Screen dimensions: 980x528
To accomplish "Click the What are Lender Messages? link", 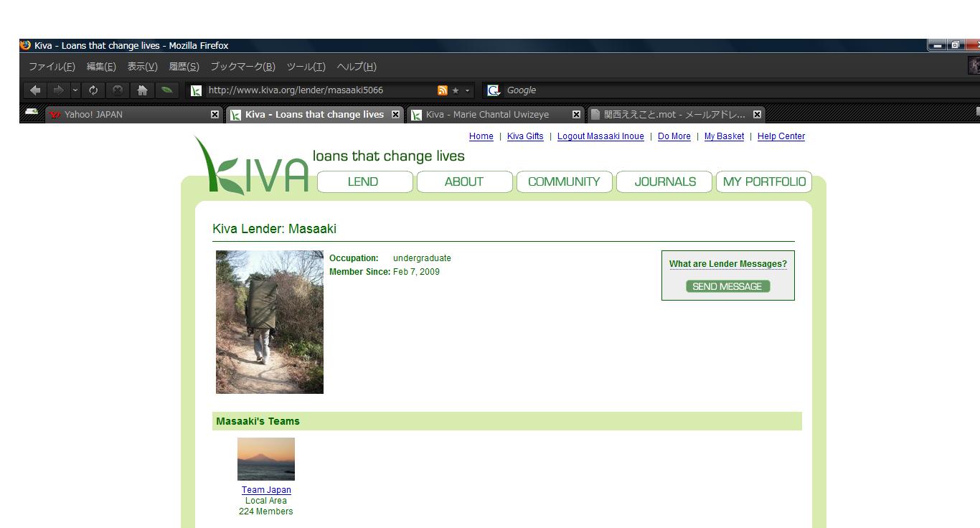I will click(x=727, y=264).
